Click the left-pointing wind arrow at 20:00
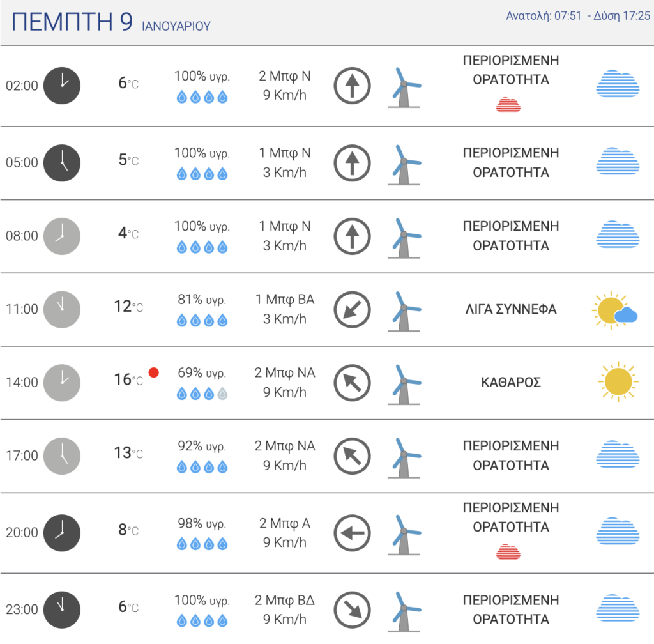Image resolution: width=654 pixels, height=644 pixels. click(352, 533)
